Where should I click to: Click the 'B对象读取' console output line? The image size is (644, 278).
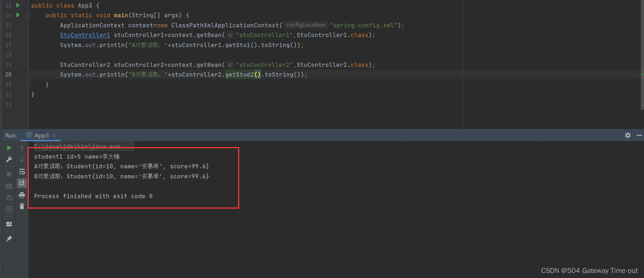(121, 176)
